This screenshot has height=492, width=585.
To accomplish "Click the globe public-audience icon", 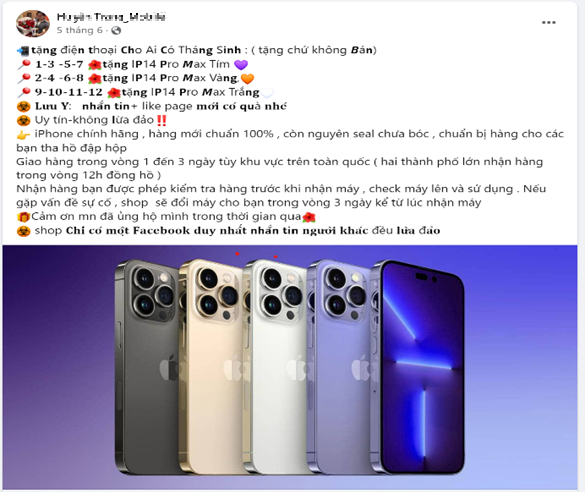I will (x=116, y=31).
